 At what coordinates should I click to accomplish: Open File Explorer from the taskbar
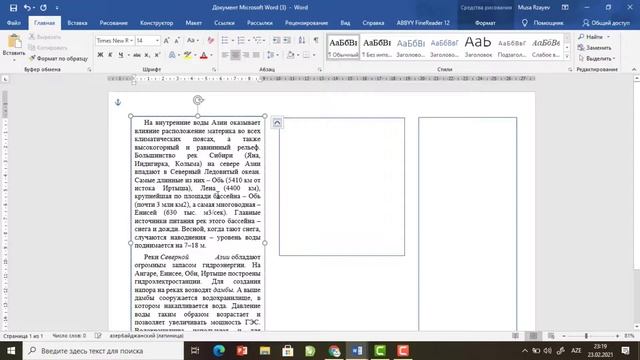pyautogui.click(x=264, y=351)
